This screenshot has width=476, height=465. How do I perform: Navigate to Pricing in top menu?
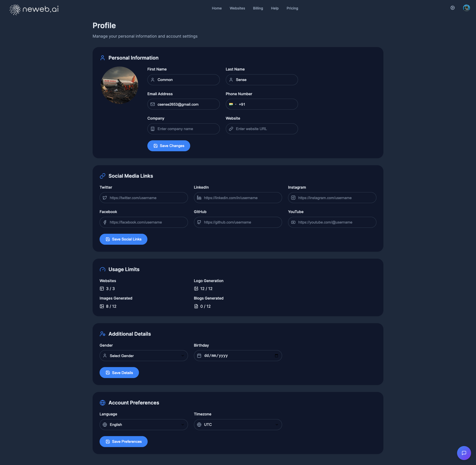292,8
